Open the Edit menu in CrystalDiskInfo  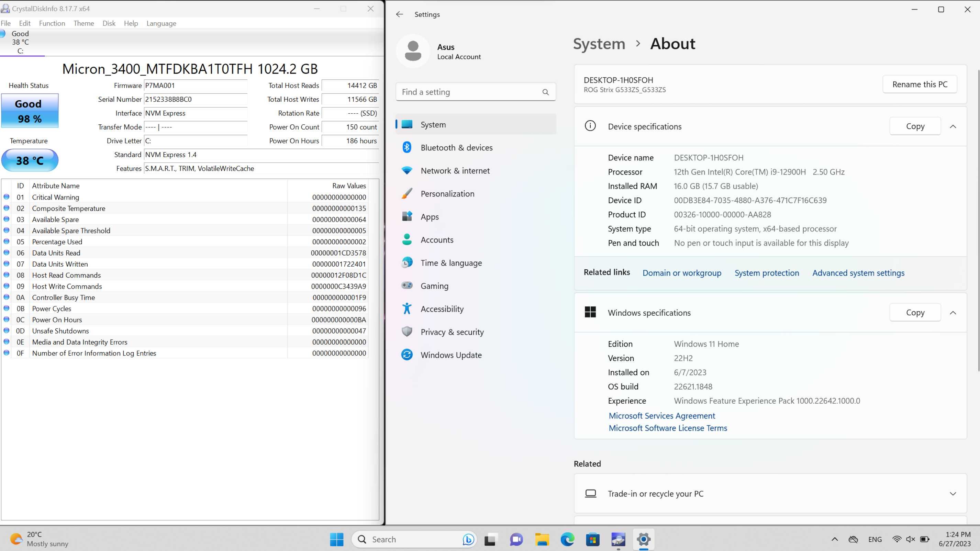point(25,23)
